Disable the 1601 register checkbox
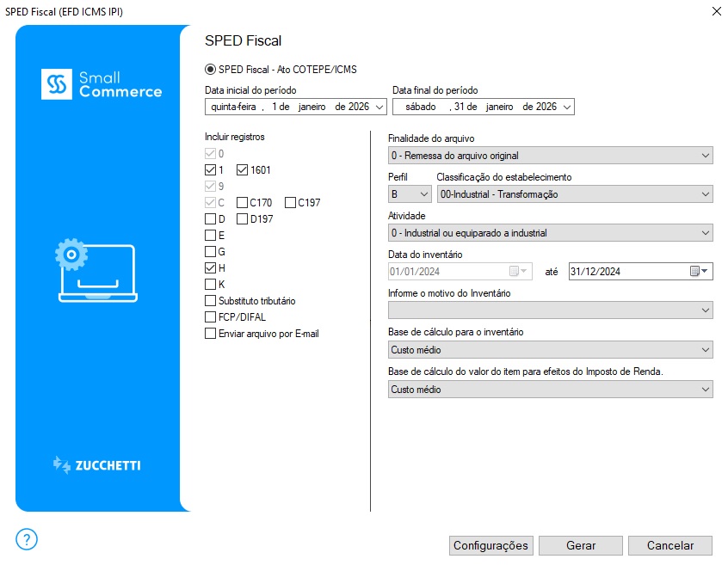The height and width of the screenshot is (565, 728). click(x=242, y=170)
